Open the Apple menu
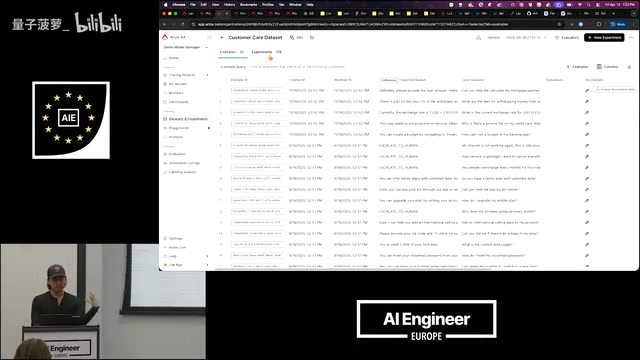Screen dimensions: 640x360 [166, 4]
